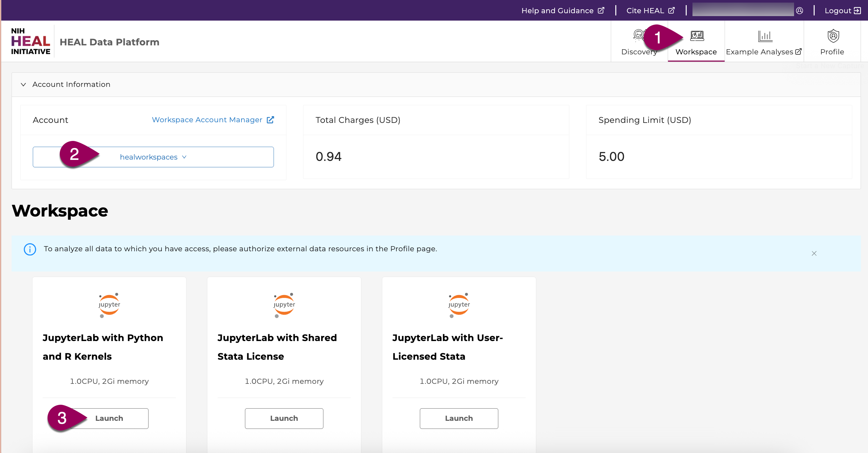Image resolution: width=868 pixels, height=453 pixels.
Task: Click the Example Analyses chart icon
Action: (x=765, y=36)
